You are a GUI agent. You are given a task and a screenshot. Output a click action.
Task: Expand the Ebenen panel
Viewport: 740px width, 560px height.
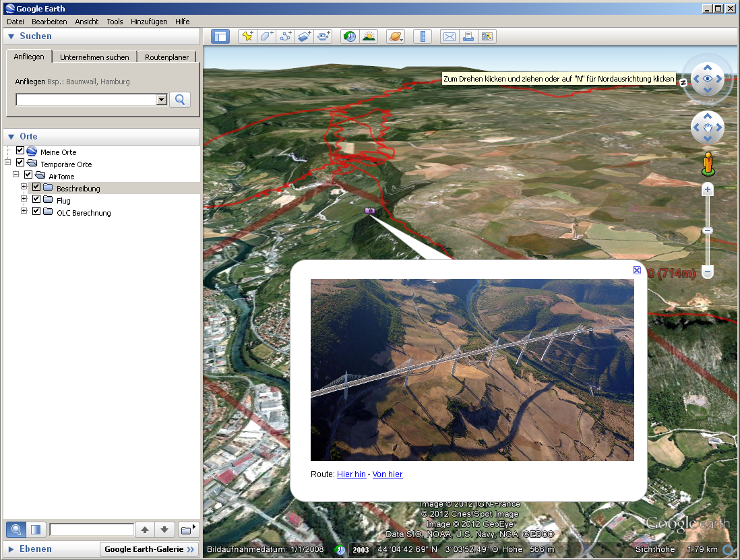point(11,549)
